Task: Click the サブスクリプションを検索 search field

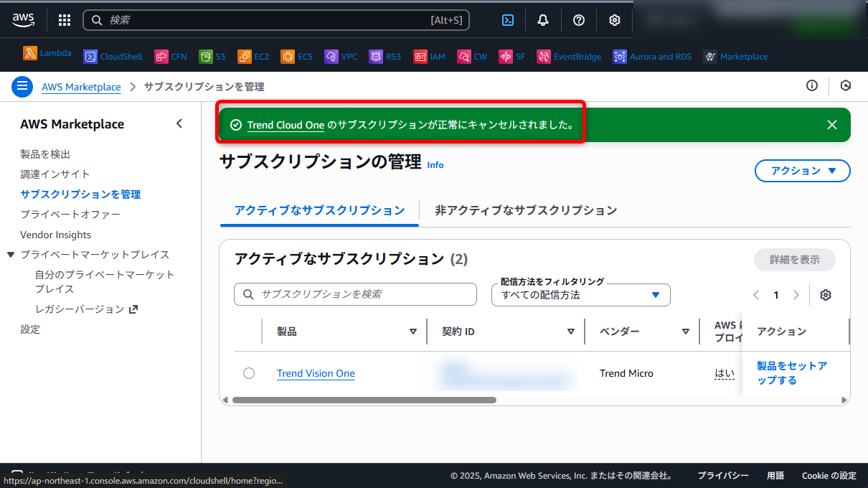Action: 354,294
